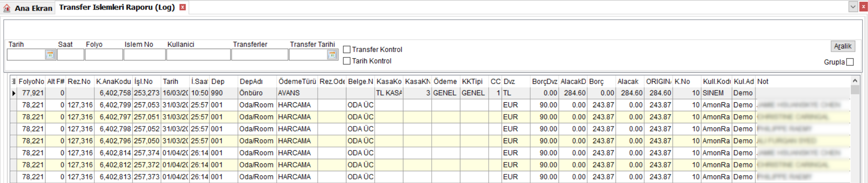Select the Transfer Islemleri Raporu (Log) tab

tap(117, 7)
